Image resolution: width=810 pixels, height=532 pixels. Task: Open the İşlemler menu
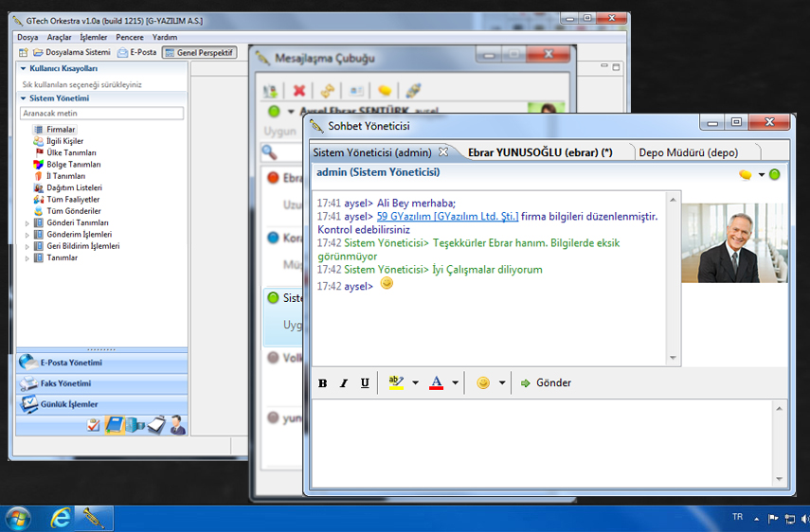94,37
